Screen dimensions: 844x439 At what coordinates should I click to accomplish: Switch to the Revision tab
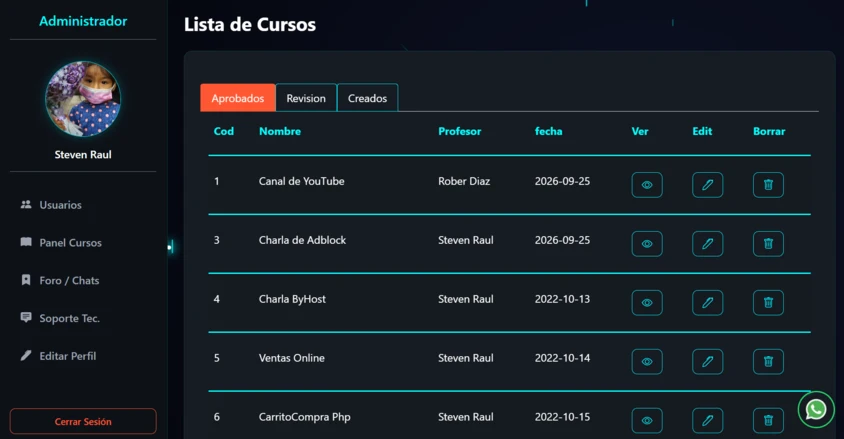point(306,98)
